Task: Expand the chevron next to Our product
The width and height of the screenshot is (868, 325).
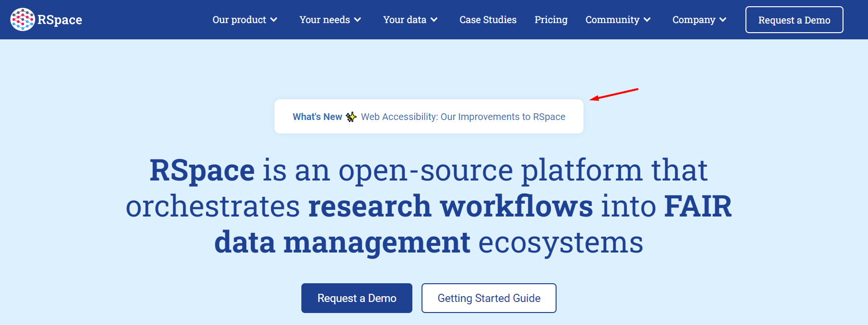Action: (274, 20)
